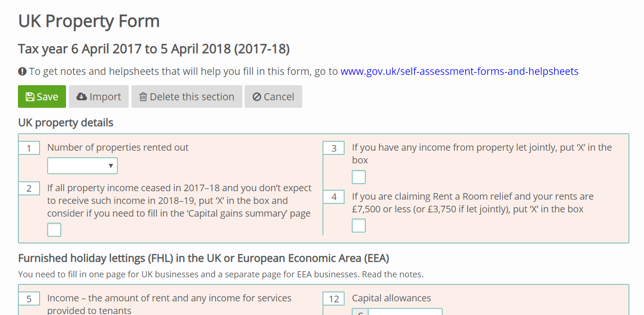Click the Furnished holiday lettings section heading
644x315 pixels.
coord(203,258)
